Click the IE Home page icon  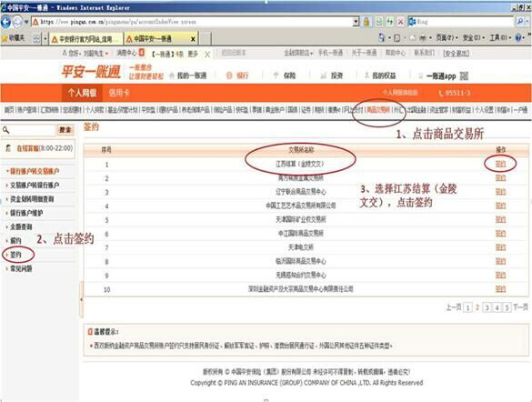tap(382, 37)
